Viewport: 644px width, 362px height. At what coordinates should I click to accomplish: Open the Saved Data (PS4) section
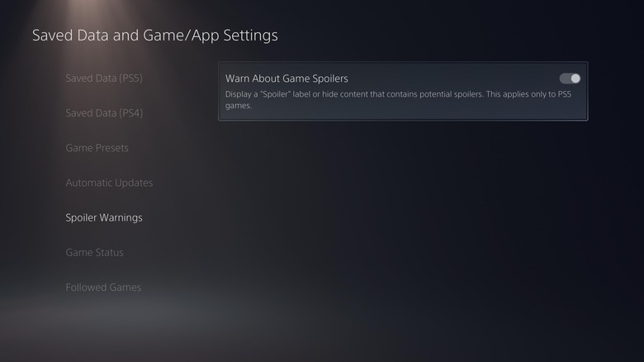coord(104,113)
